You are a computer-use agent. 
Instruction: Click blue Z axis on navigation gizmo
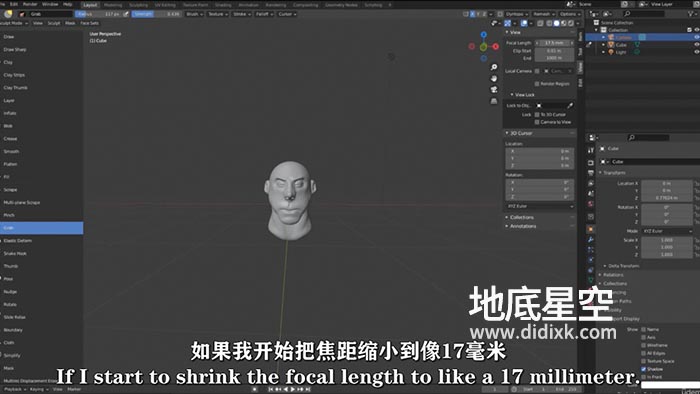[483, 35]
